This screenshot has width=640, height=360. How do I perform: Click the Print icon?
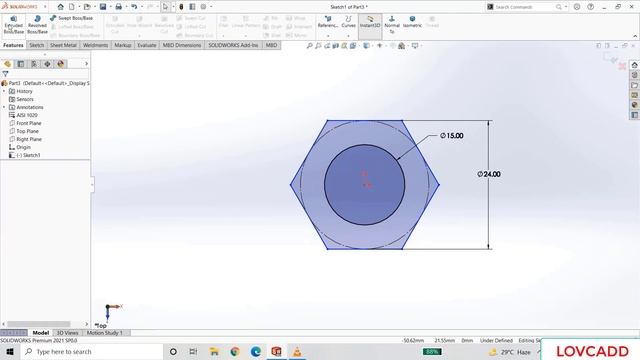tap(118, 7)
